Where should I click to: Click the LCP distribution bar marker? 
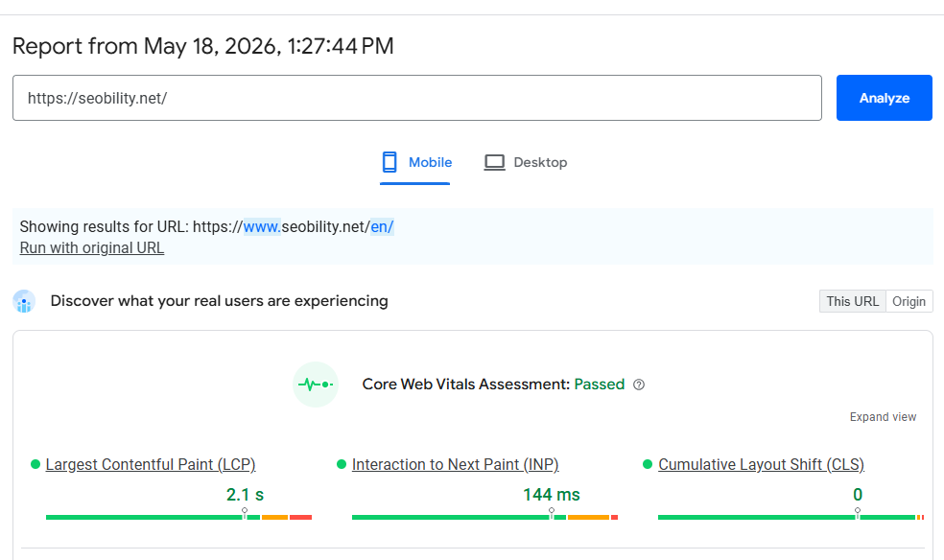tap(245, 513)
